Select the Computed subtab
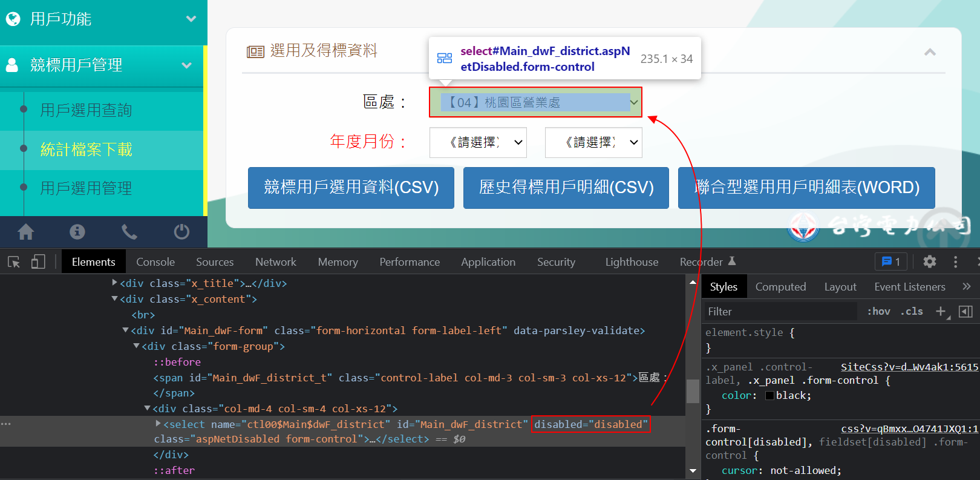 pyautogui.click(x=780, y=286)
